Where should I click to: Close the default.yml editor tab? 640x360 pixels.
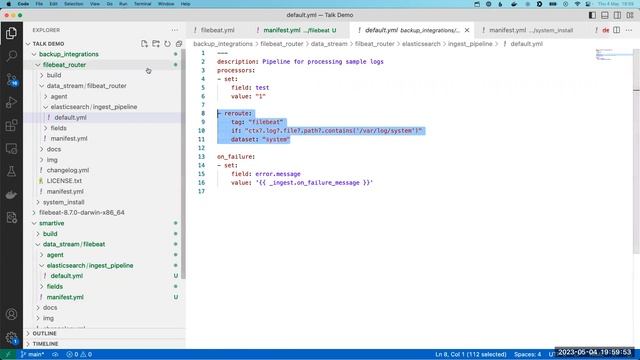[x=467, y=30]
